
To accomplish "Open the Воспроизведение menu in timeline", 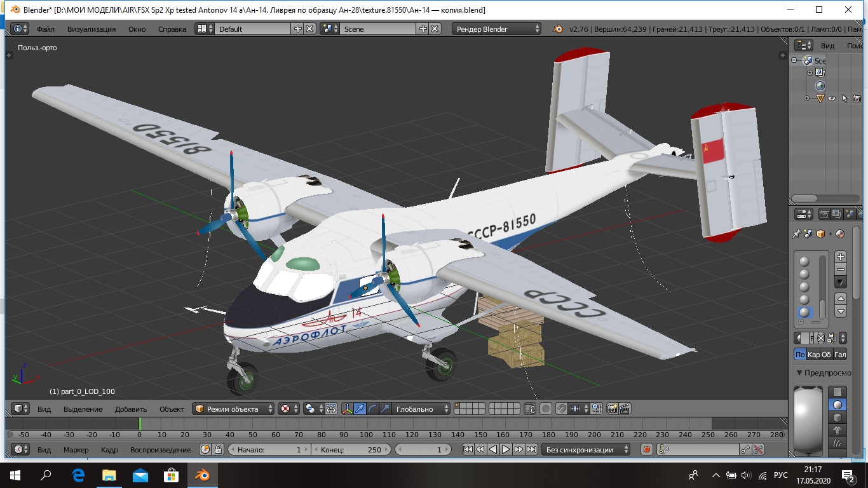I will click(160, 450).
